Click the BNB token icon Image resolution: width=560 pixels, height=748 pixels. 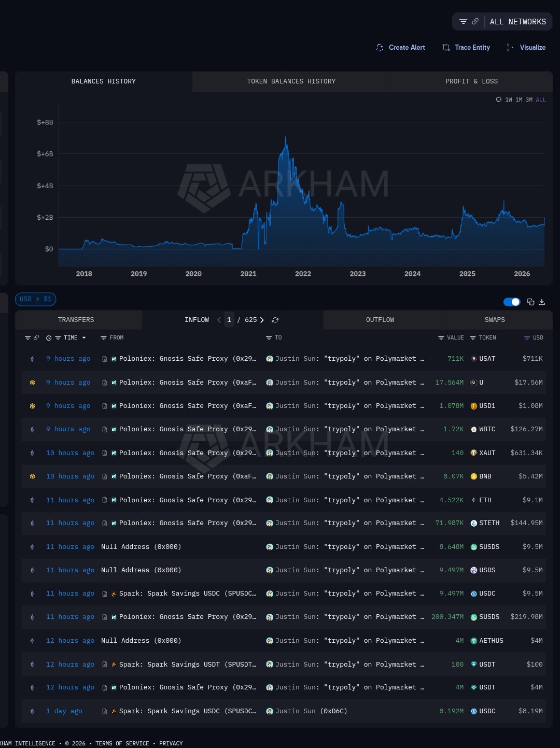pyautogui.click(x=473, y=476)
